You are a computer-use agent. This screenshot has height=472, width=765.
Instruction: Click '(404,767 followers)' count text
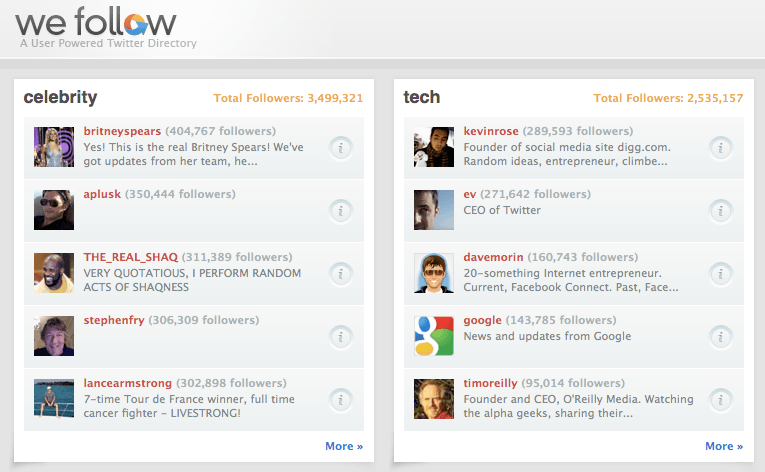point(221,131)
